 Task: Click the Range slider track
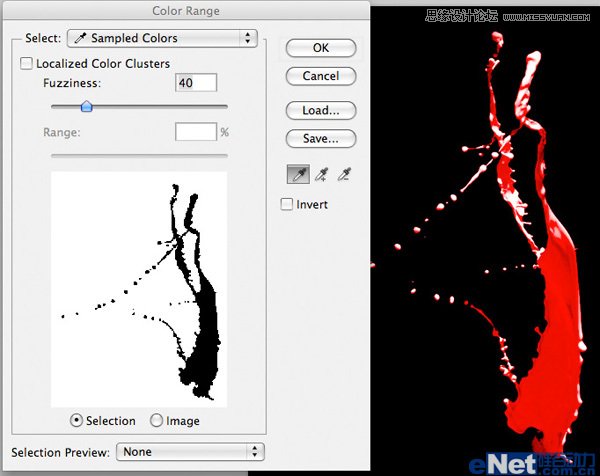[x=139, y=155]
